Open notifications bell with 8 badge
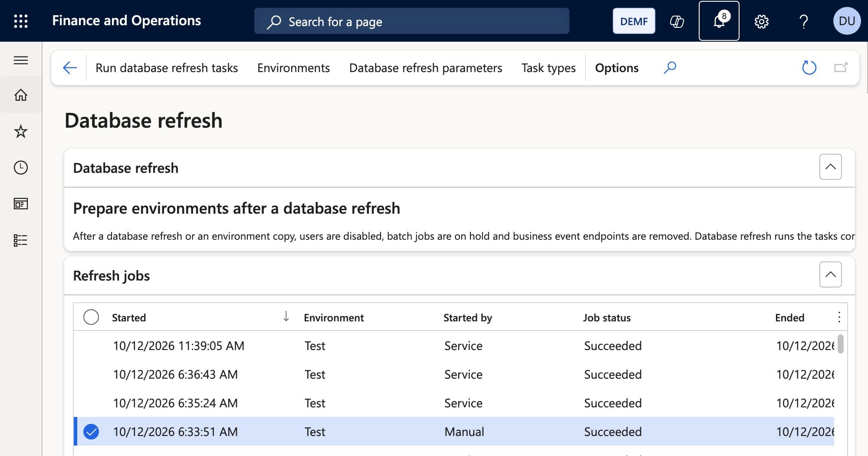 coord(719,21)
